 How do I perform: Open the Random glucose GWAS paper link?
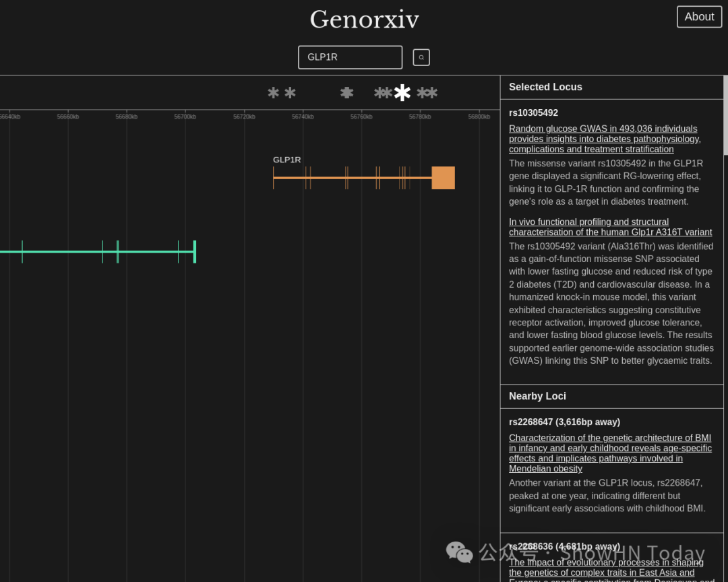click(605, 139)
